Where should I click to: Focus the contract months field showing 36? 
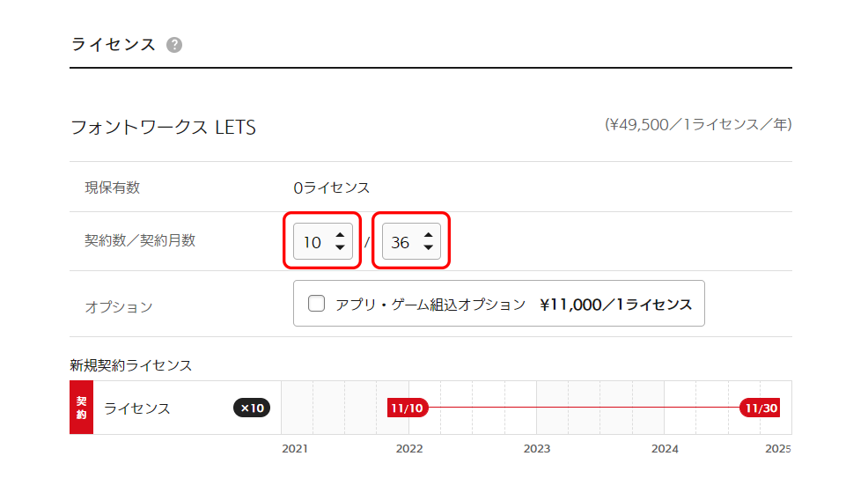(x=401, y=242)
